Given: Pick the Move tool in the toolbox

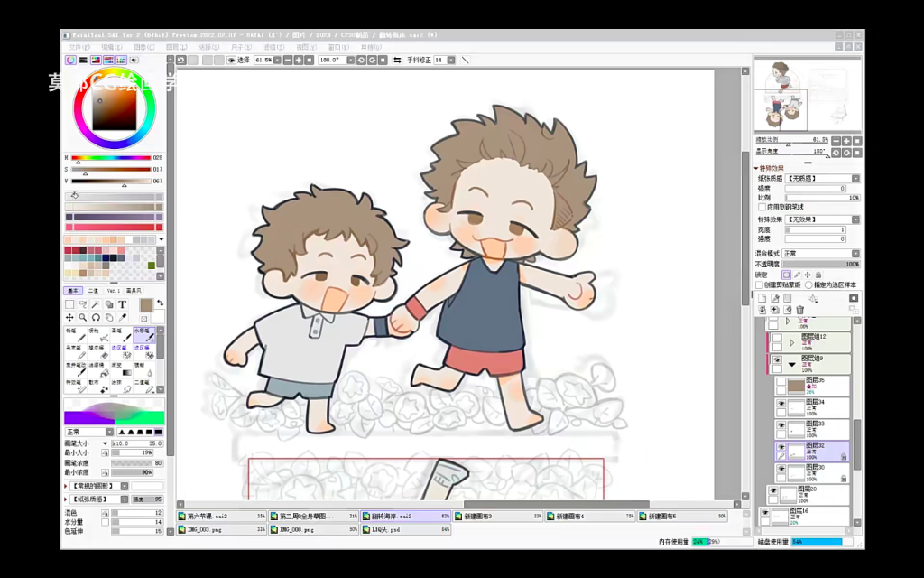Looking at the screenshot, I should click(x=69, y=318).
